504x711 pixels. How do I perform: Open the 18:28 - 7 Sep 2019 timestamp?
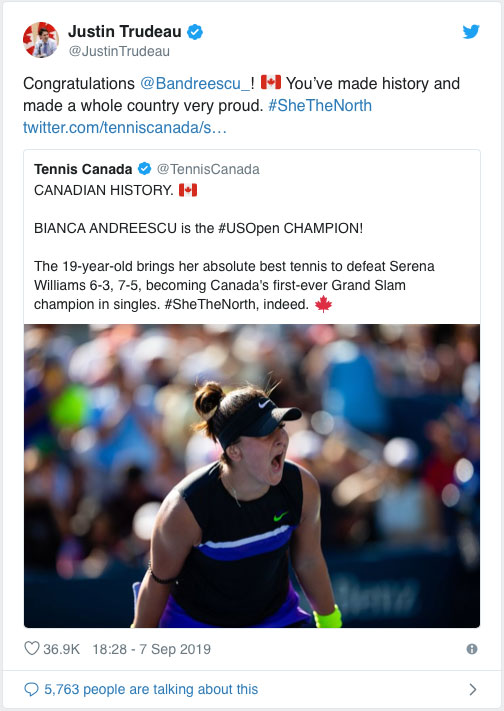coord(152,649)
